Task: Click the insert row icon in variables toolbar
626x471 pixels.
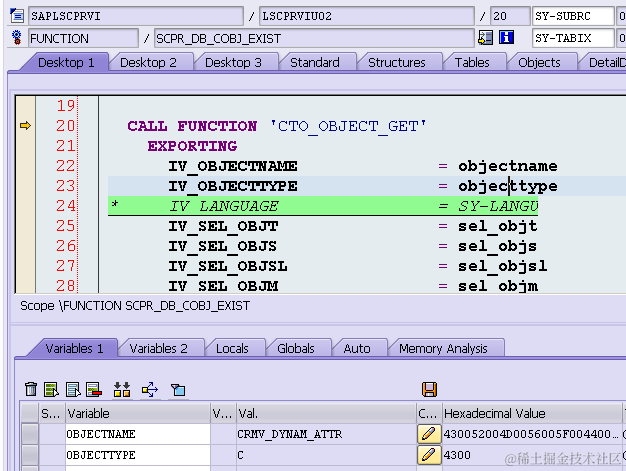Action: tap(52, 389)
